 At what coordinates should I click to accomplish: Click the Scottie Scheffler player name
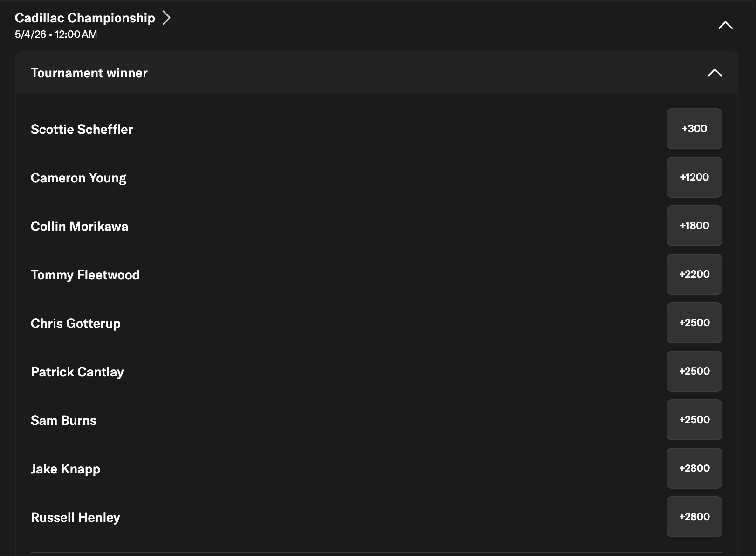[82, 129]
